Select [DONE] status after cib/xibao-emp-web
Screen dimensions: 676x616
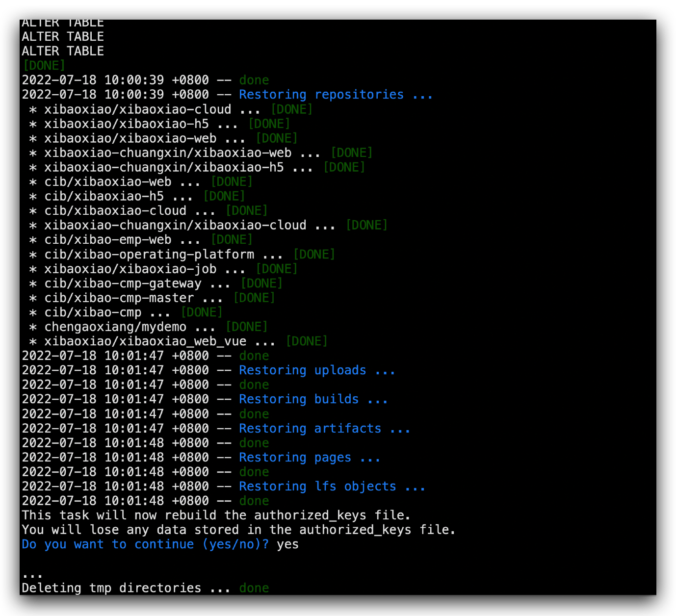tap(232, 240)
